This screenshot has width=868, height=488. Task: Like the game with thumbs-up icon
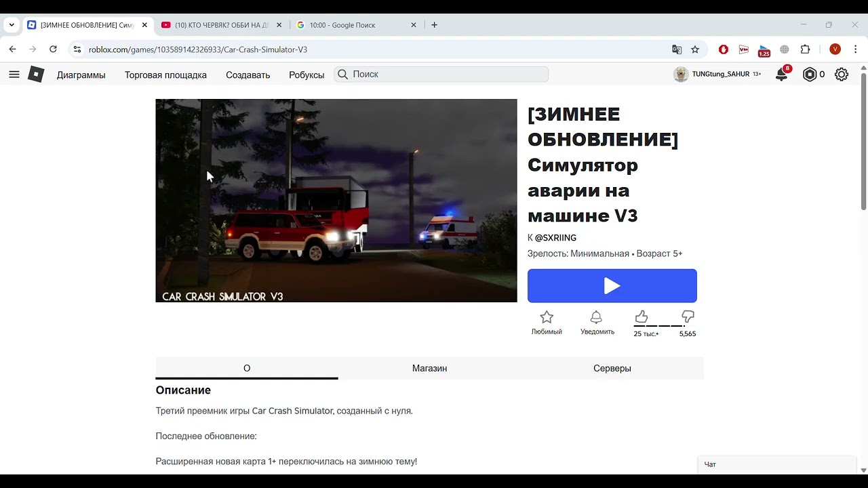[642, 317]
